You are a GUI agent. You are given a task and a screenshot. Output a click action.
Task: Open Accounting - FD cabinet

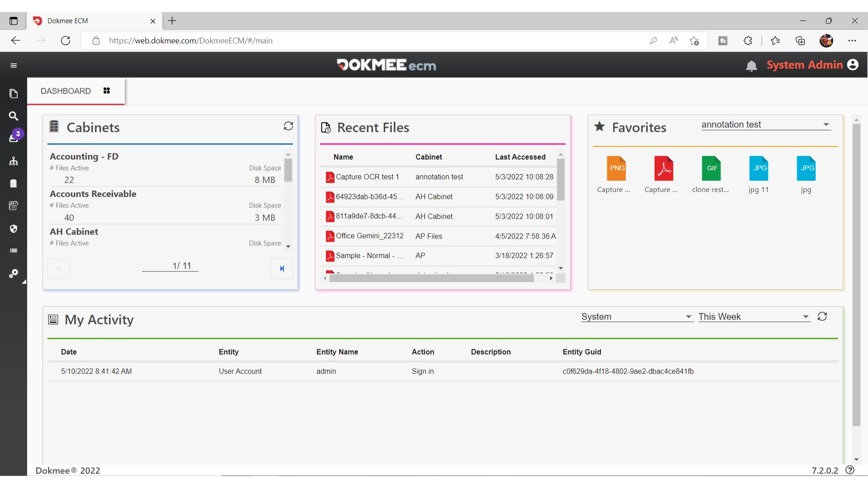click(84, 156)
